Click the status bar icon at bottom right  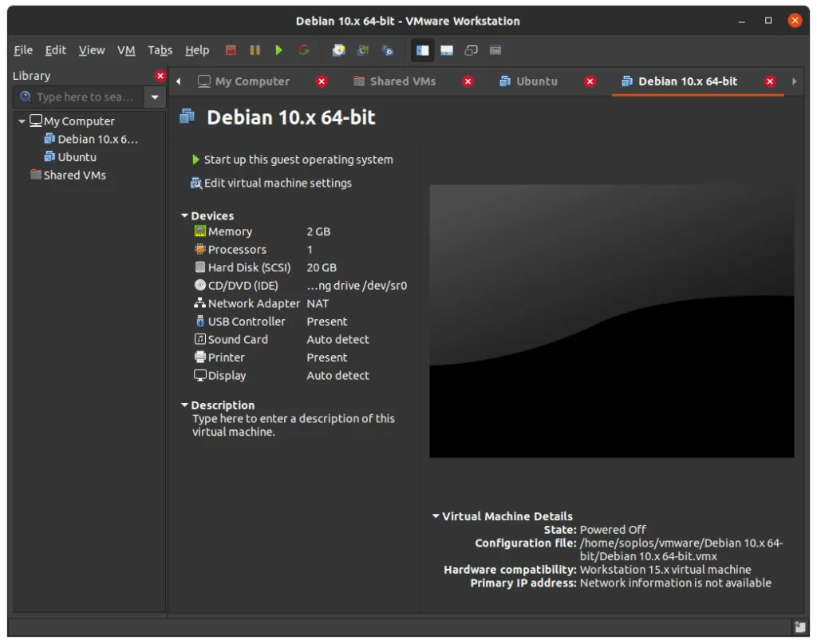[x=799, y=626]
